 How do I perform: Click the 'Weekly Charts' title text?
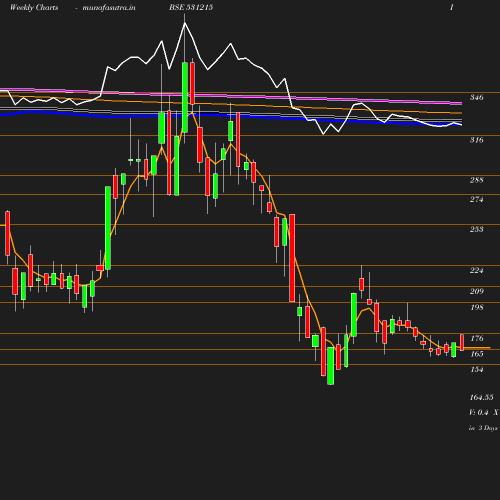(x=34, y=7)
